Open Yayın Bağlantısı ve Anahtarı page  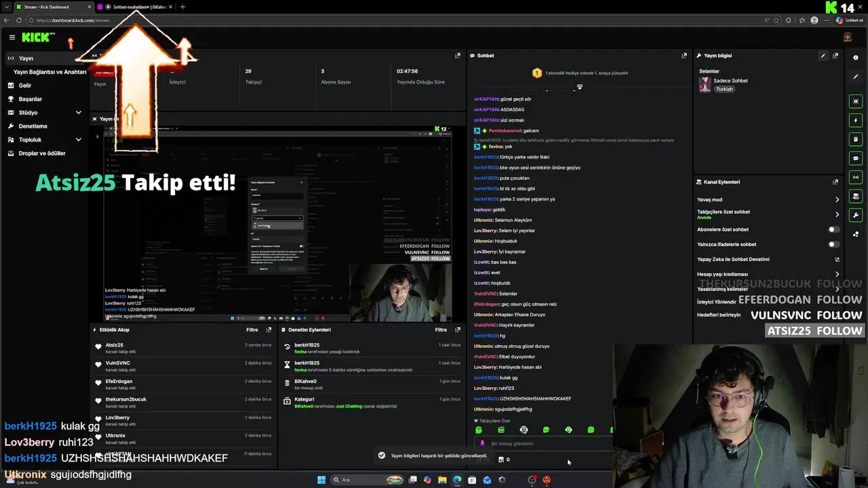(50, 72)
